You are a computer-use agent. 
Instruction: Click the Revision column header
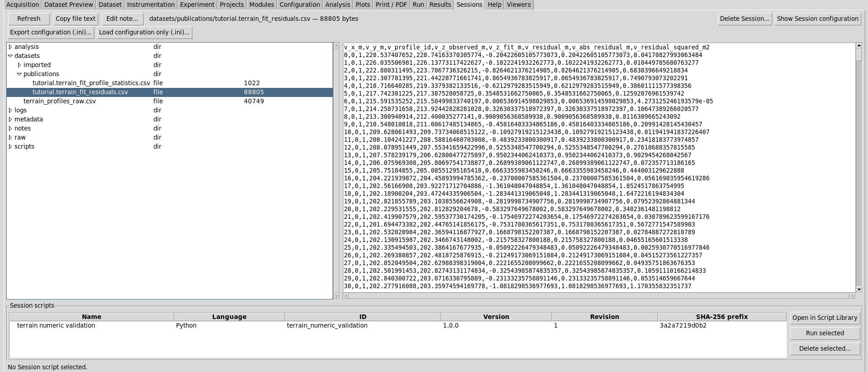pos(605,317)
